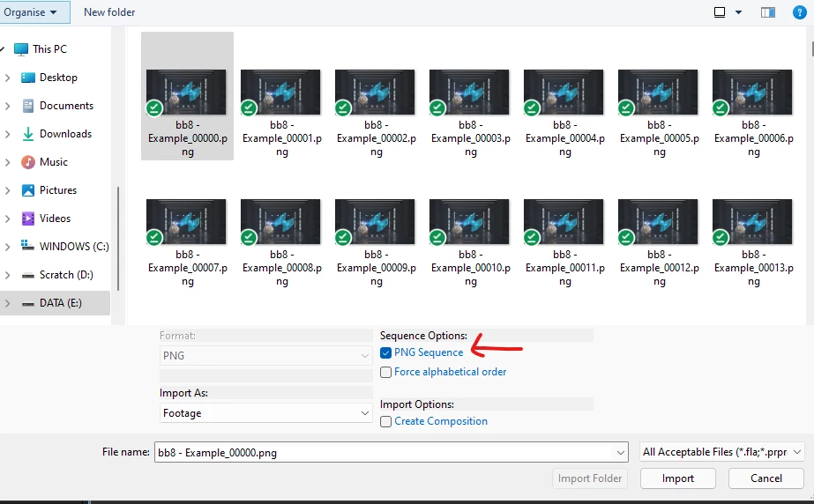Select thumbnail bb8 - Example_00008.png
This screenshot has height=504, width=814.
tap(280, 221)
